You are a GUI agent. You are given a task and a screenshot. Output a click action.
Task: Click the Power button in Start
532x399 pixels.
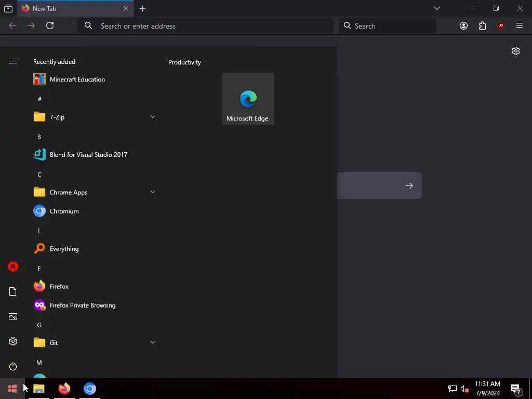coord(13,366)
